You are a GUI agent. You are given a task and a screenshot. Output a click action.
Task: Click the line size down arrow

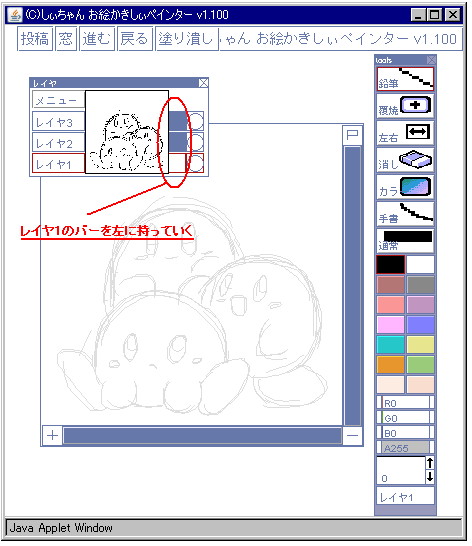[430, 476]
